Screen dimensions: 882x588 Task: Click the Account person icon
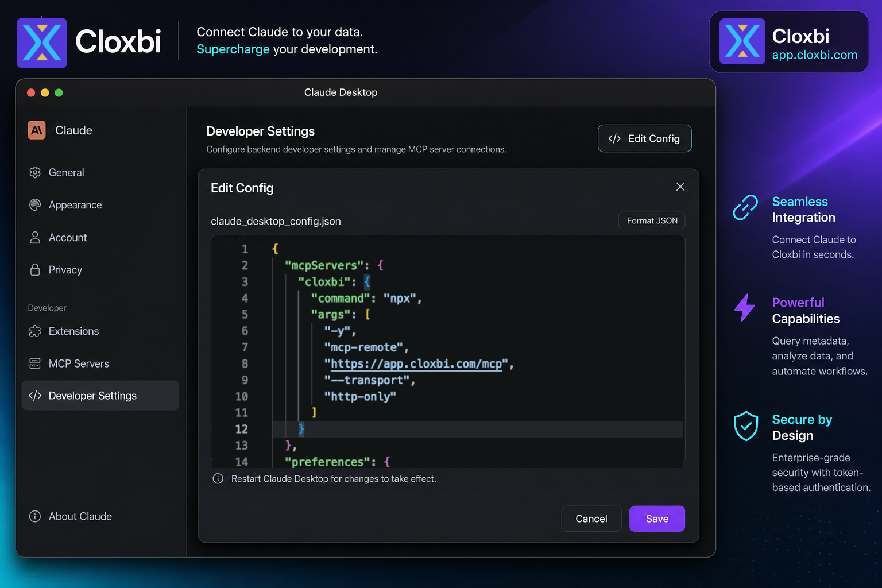pyautogui.click(x=35, y=238)
